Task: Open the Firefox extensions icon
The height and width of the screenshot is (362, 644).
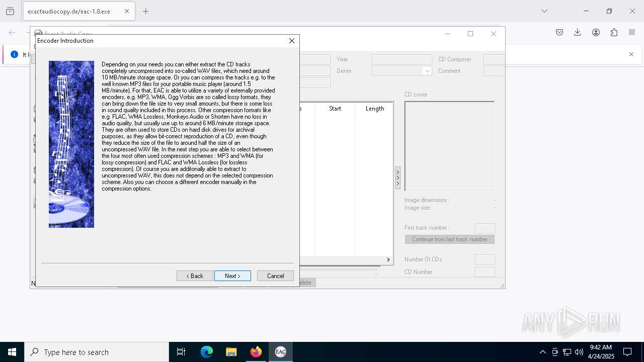Action: 614,32
